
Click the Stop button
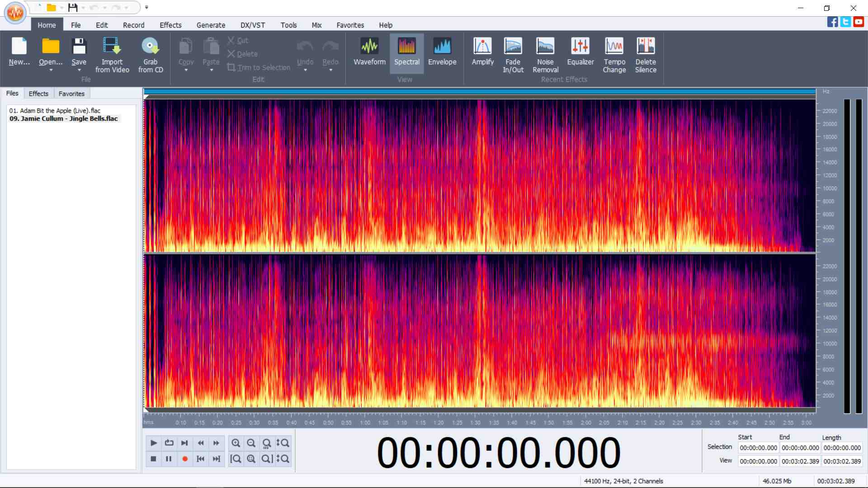pyautogui.click(x=153, y=459)
